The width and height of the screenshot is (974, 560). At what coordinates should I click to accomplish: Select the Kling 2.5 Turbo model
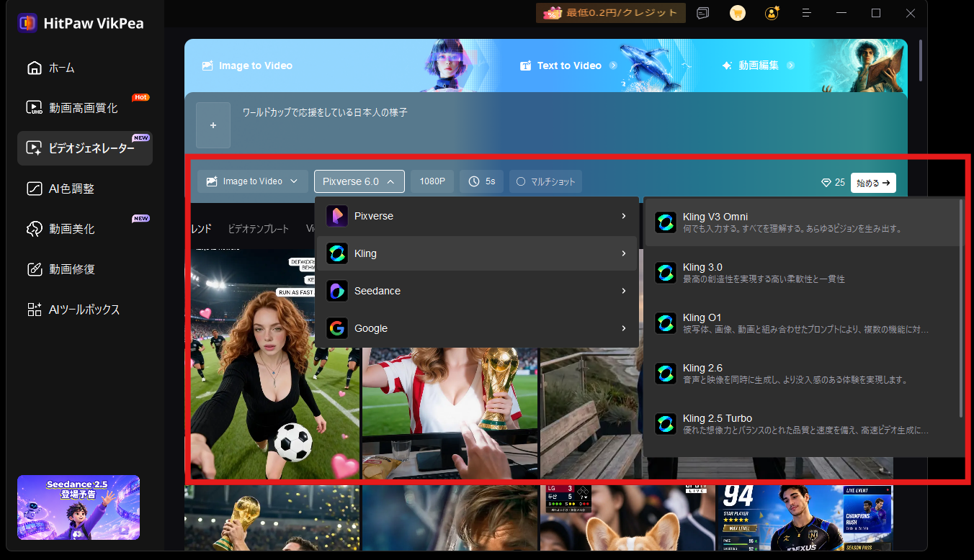point(803,424)
